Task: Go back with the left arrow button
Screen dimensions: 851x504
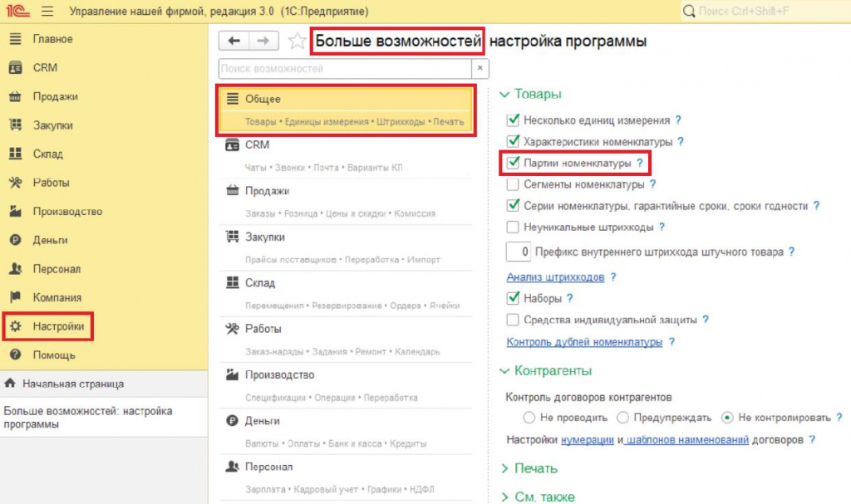Action: [x=234, y=41]
